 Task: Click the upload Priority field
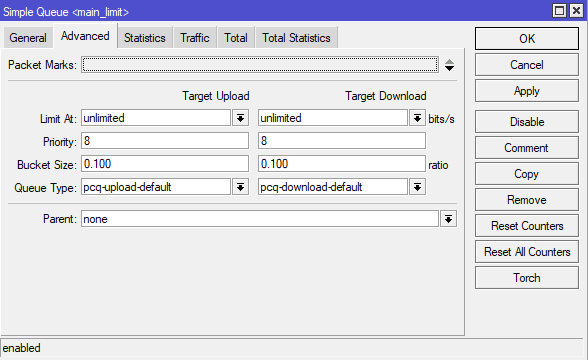click(x=165, y=141)
